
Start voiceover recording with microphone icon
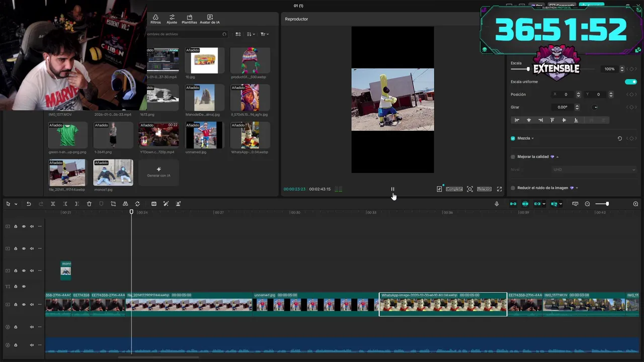click(x=497, y=204)
